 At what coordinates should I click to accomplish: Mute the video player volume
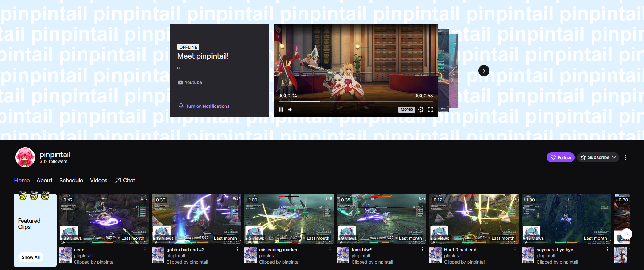pyautogui.click(x=290, y=110)
